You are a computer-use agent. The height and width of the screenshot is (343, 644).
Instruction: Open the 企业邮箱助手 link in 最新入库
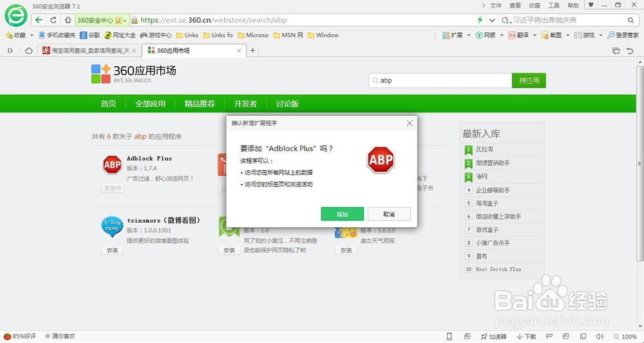tap(493, 190)
